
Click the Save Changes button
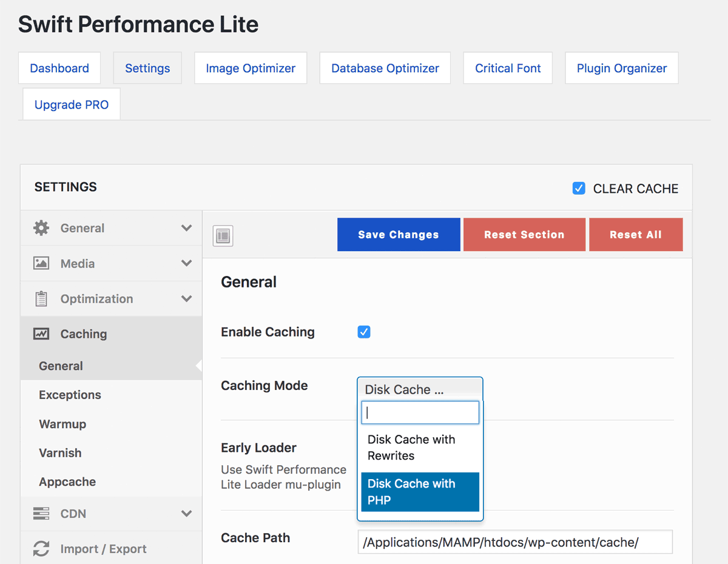399,235
